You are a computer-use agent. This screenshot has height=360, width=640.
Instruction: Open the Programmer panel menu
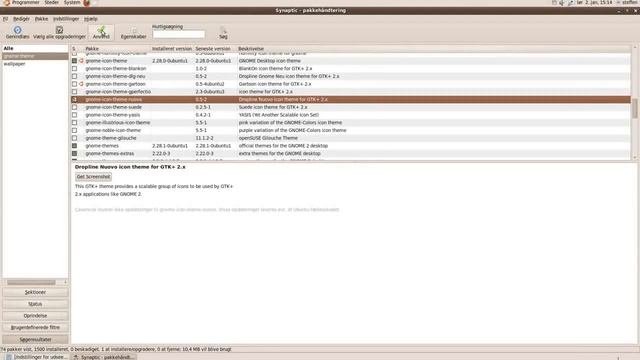click(x=25, y=2)
